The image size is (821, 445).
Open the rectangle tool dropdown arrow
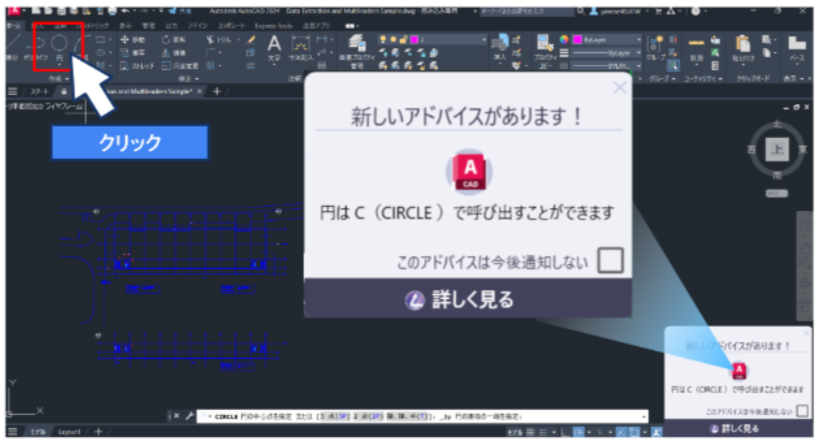(x=110, y=40)
